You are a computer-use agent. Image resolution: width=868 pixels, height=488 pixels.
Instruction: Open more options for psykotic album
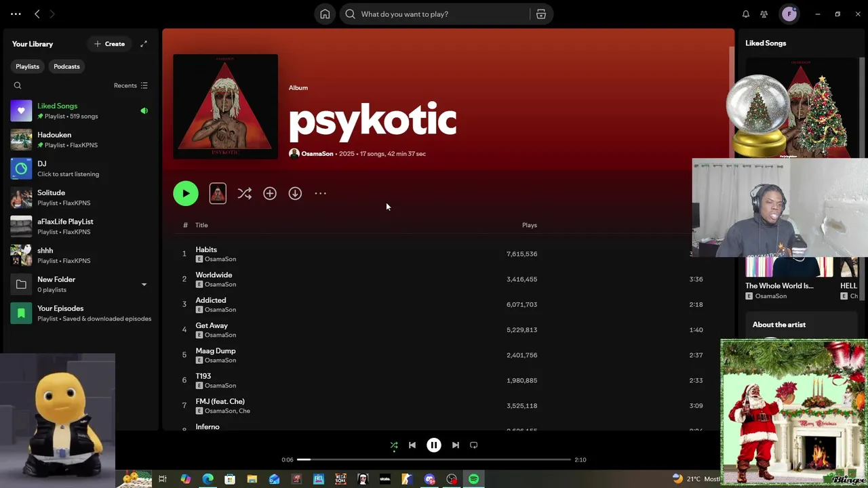pos(320,193)
